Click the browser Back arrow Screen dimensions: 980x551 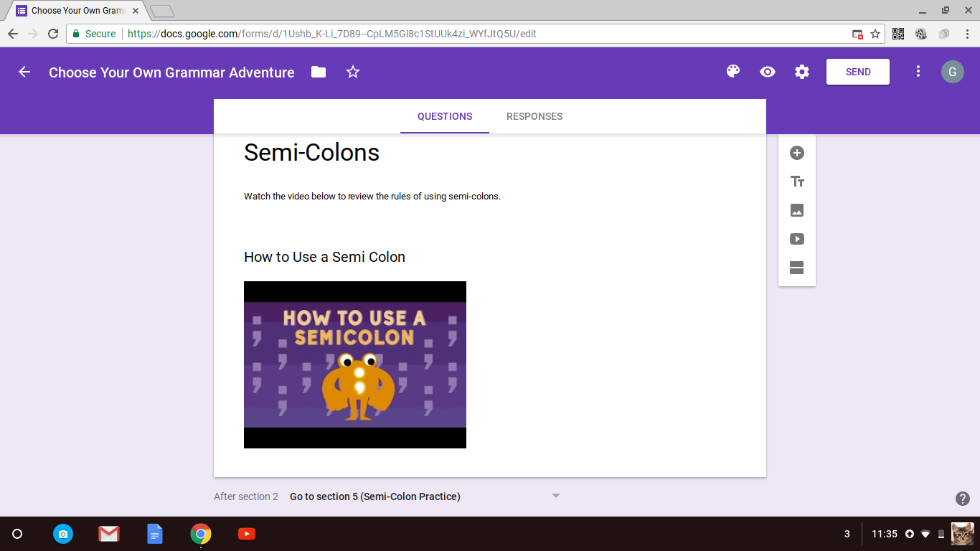(x=13, y=34)
